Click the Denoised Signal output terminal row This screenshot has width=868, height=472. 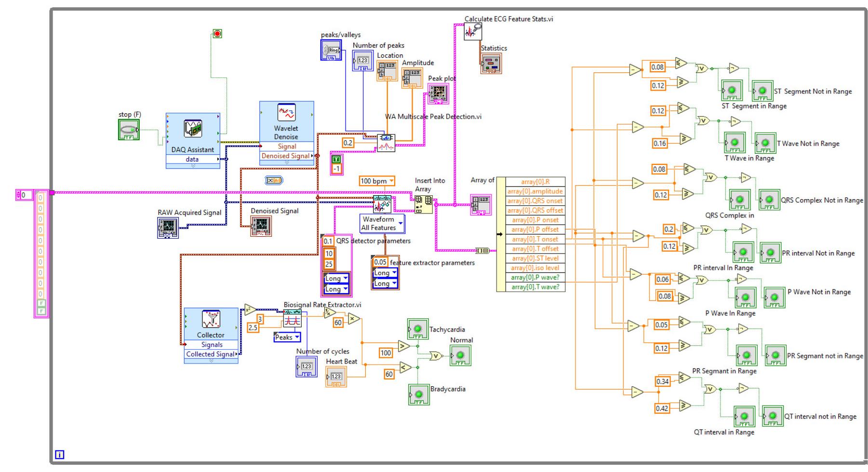click(x=287, y=156)
